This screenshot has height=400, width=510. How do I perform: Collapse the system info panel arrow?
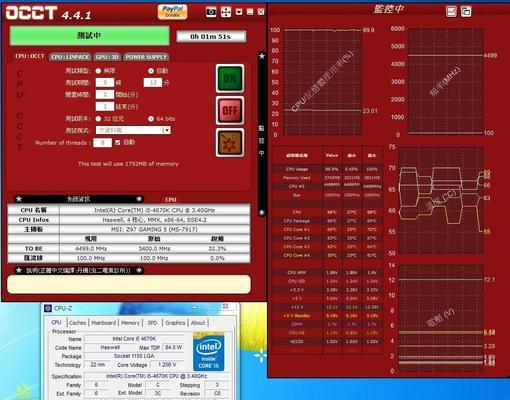pos(139,199)
